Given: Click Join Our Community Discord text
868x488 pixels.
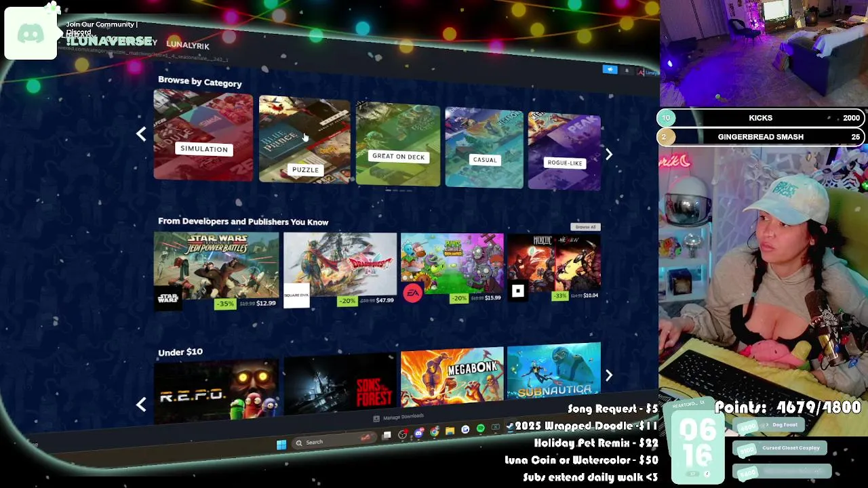Looking at the screenshot, I should tap(102, 28).
